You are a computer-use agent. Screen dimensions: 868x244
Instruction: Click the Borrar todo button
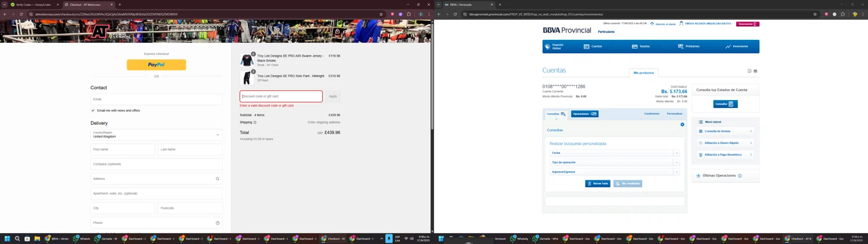tap(598, 184)
